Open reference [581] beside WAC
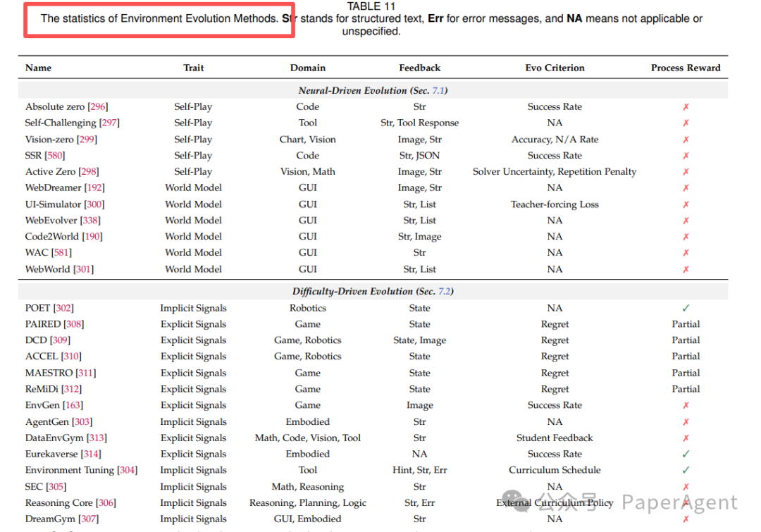 (61, 252)
